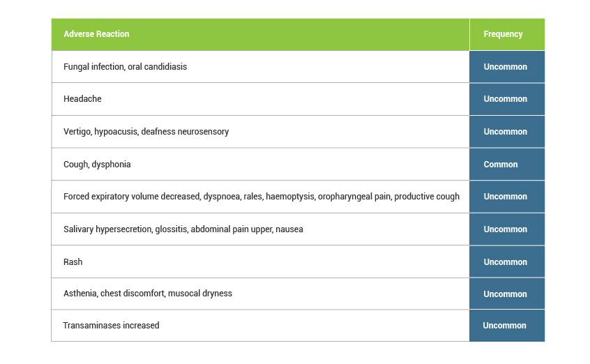
Task: Click the Uncommon cell beside Asthenia row
Action: coord(507,294)
